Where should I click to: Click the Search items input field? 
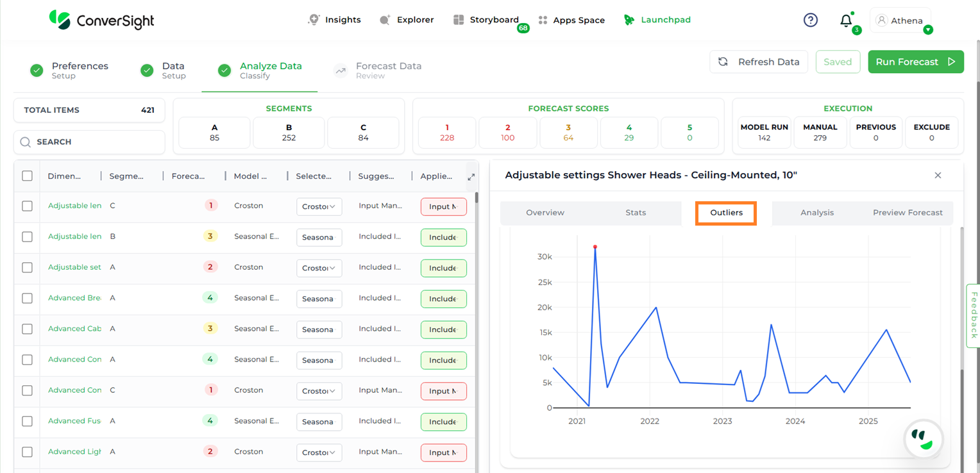pyautogui.click(x=90, y=142)
